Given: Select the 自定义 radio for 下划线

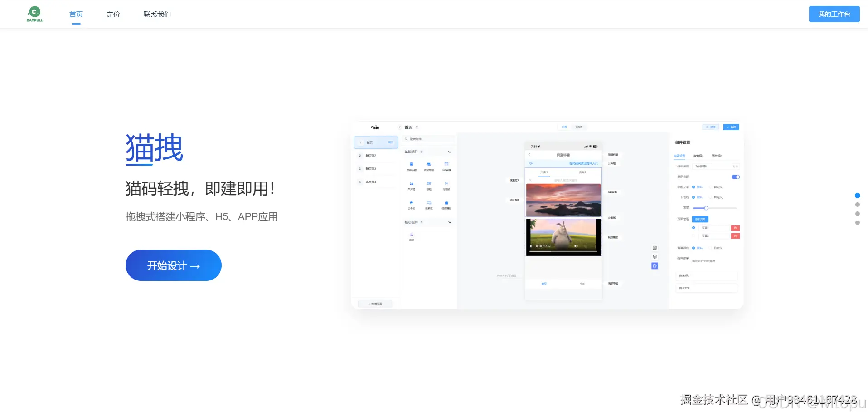Looking at the screenshot, I should pyautogui.click(x=711, y=197).
